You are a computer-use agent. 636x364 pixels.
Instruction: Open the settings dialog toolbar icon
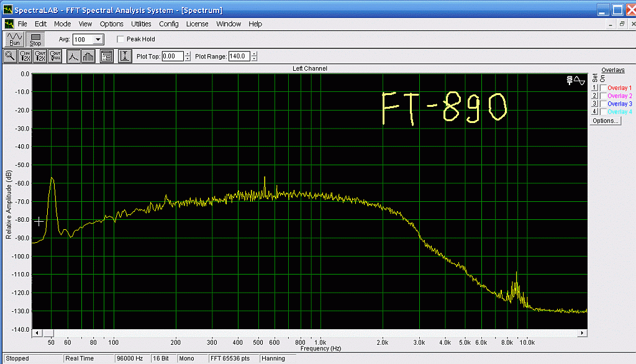pyautogui.click(x=106, y=57)
